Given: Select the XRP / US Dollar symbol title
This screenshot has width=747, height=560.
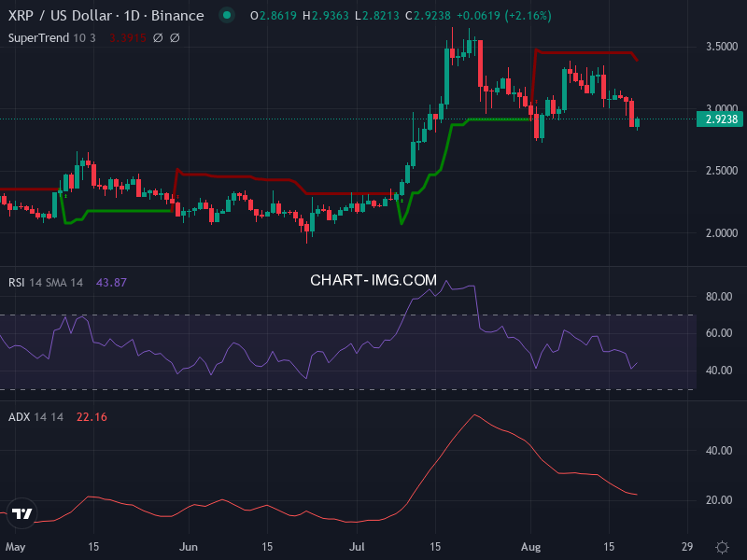Looking at the screenshot, I should click(x=106, y=16).
